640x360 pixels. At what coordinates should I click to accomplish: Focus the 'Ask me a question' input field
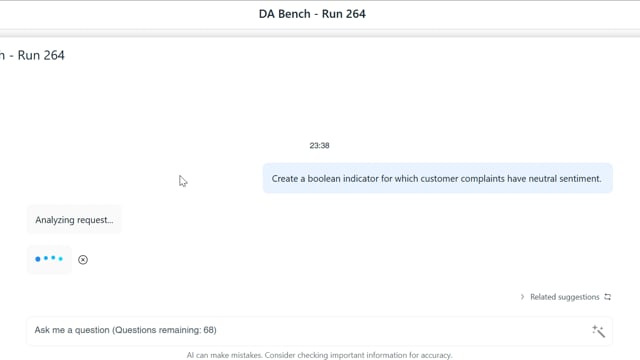tap(319, 330)
